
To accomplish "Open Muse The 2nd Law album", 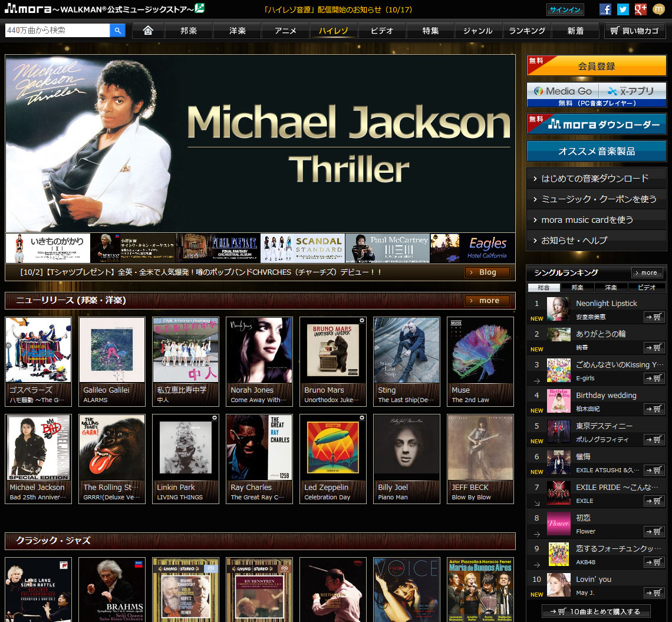I will pos(480,351).
